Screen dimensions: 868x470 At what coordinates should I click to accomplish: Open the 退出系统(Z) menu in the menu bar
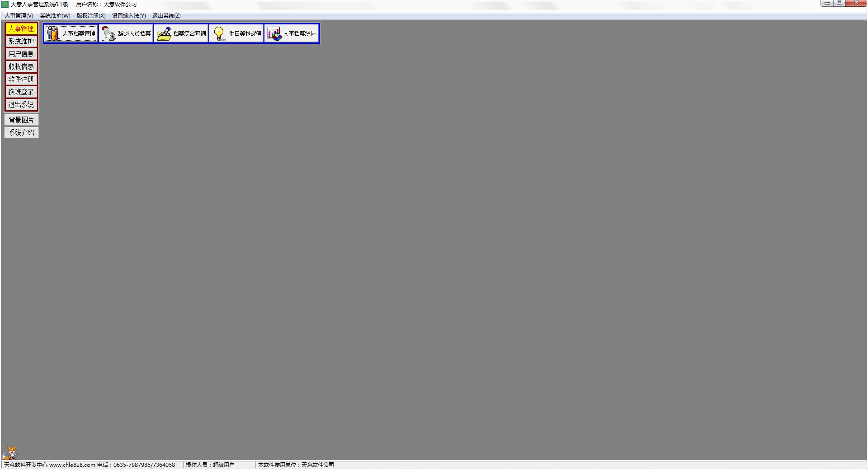[166, 16]
